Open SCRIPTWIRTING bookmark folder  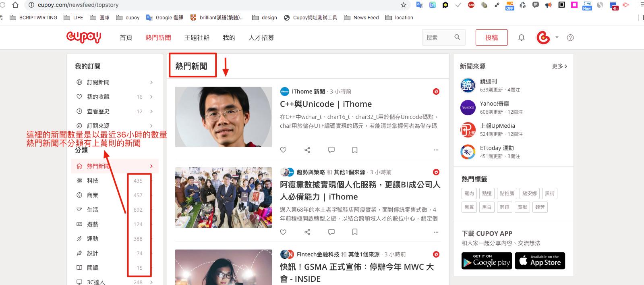coord(33,18)
